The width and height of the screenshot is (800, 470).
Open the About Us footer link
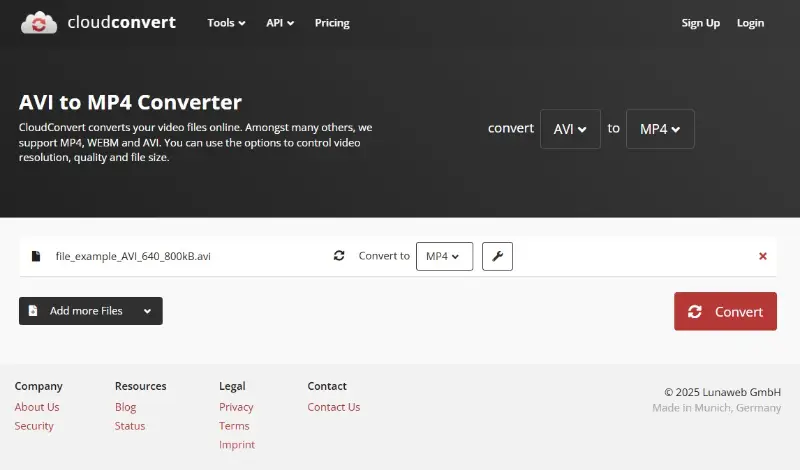pyautogui.click(x=37, y=407)
